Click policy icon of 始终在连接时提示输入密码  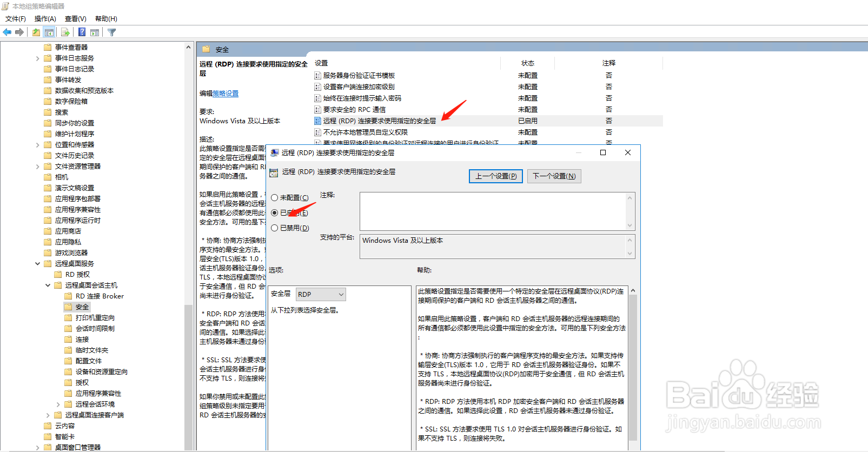coord(318,98)
